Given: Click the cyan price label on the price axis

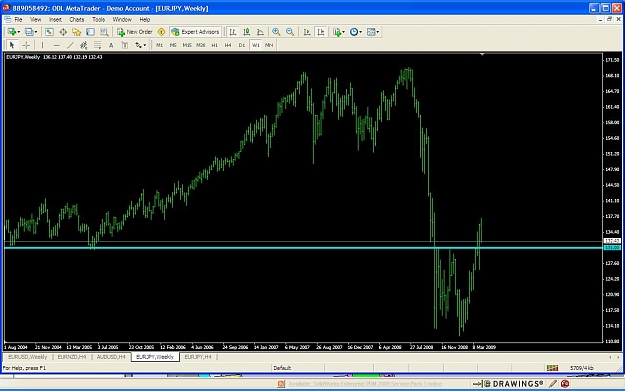Looking at the screenshot, I should click(612, 248).
